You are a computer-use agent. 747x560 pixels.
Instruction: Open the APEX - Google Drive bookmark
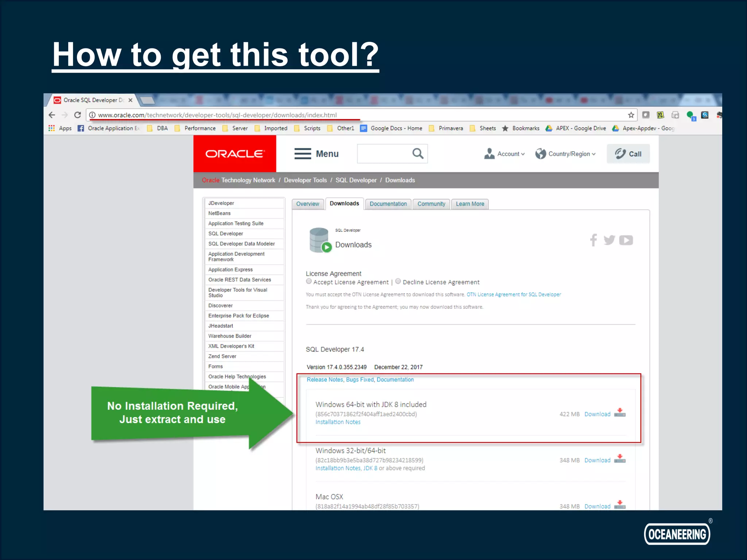[576, 128]
